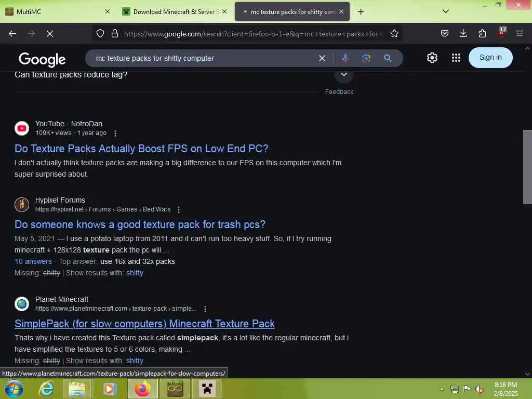Open the Firefox hamburger menu
Viewport: 532px width, 399px height.
pos(520,34)
